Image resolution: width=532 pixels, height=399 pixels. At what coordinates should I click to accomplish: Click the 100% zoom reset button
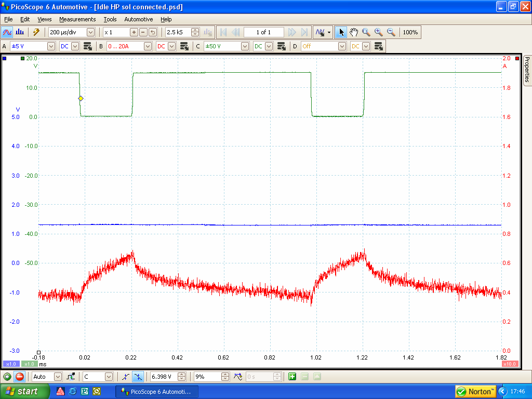(410, 32)
